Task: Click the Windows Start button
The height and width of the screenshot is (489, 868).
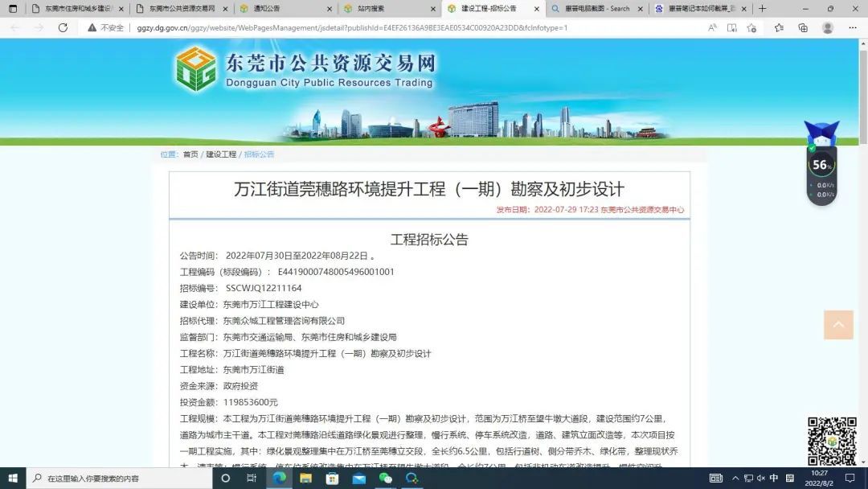Action: pyautogui.click(x=13, y=478)
